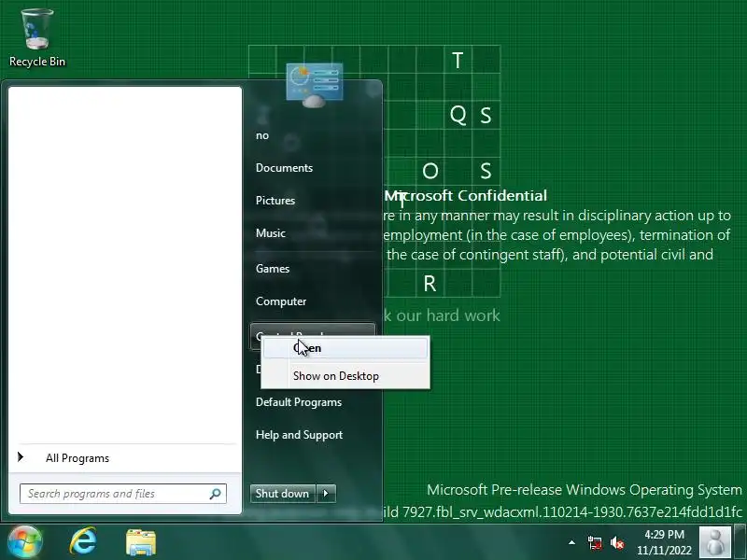Open the Shut down options arrow
The width and height of the screenshot is (747, 560).
(326, 494)
